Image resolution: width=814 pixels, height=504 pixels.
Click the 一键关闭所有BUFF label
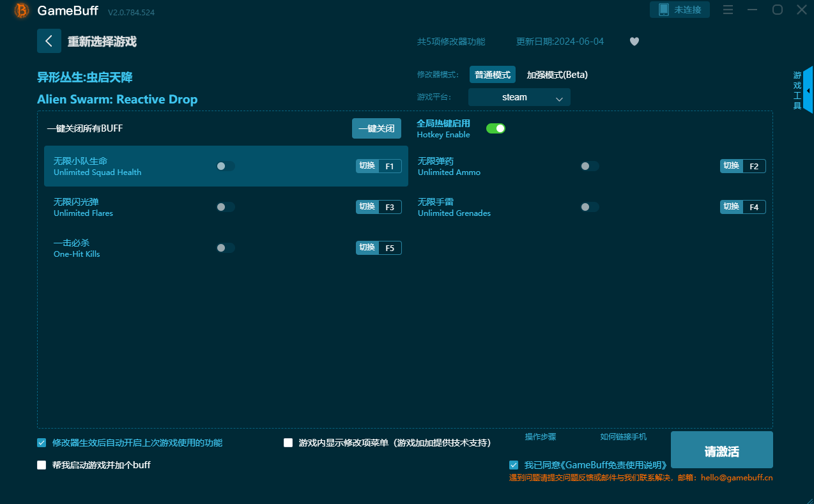pos(85,128)
